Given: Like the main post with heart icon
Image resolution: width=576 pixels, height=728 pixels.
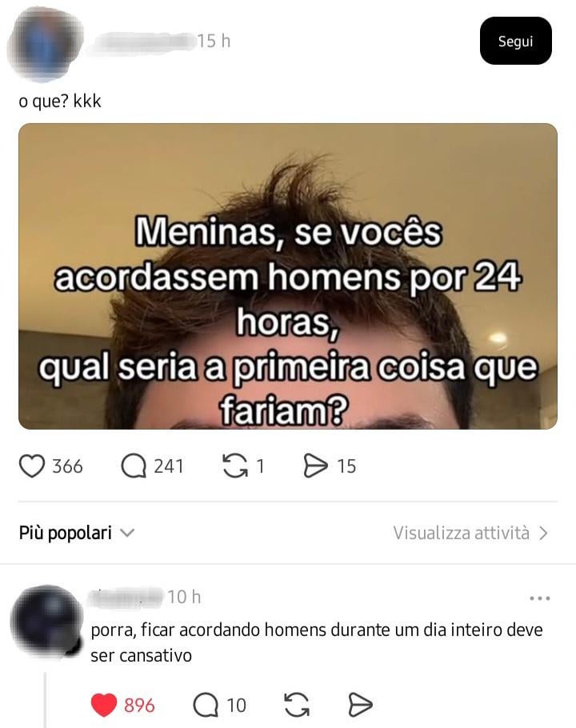Looking at the screenshot, I should coord(31,466).
